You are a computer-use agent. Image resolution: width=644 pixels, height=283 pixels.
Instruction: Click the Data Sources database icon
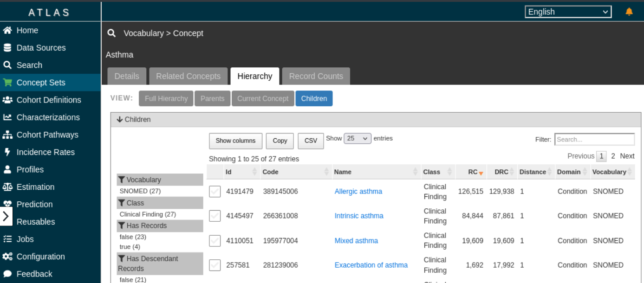click(x=7, y=48)
